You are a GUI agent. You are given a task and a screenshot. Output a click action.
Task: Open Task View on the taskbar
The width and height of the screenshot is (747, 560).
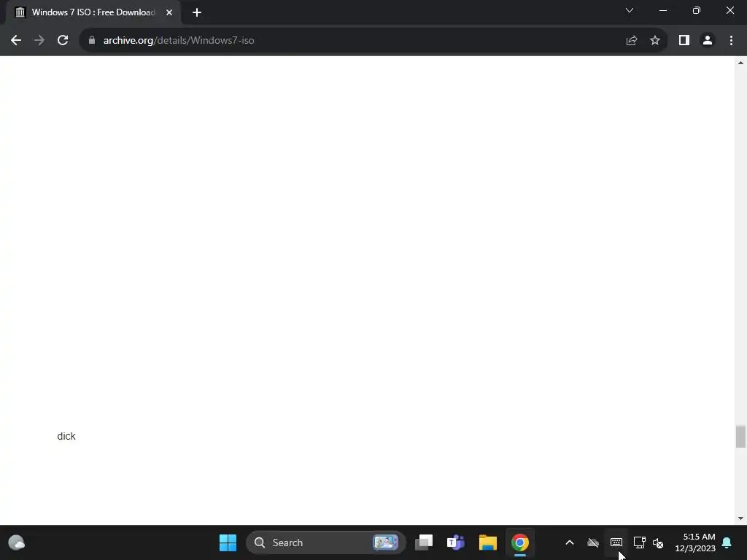424,542
